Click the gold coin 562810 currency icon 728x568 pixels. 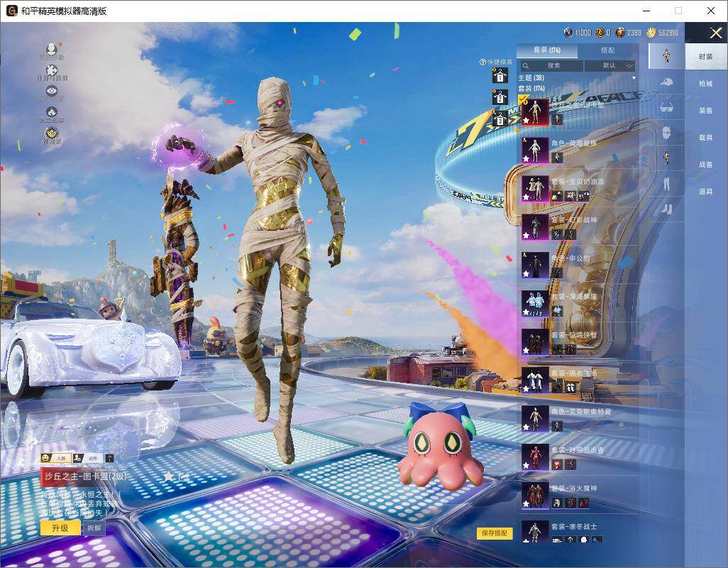pyautogui.click(x=651, y=33)
